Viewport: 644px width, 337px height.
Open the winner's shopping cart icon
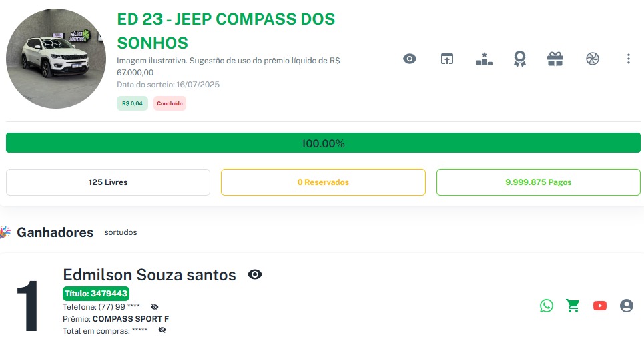coord(573,306)
